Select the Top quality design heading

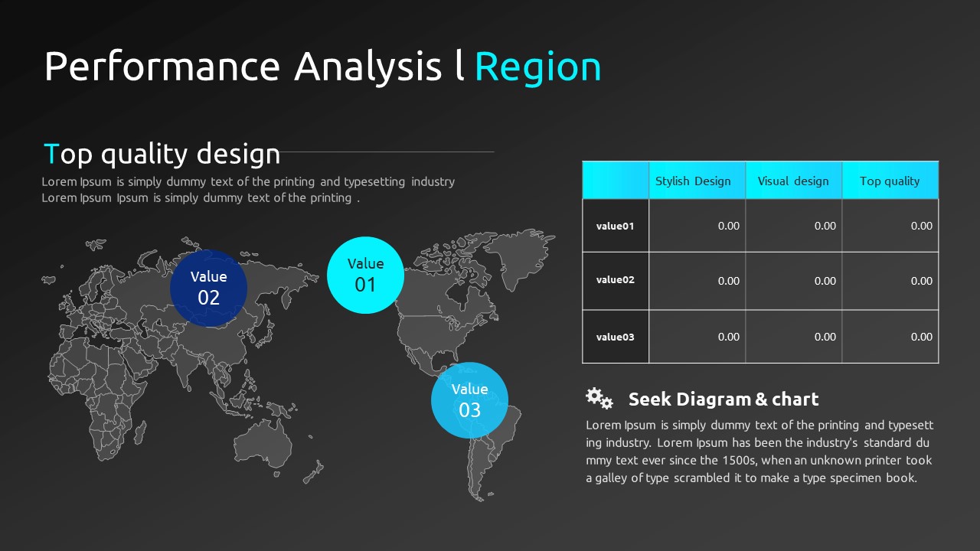[162, 154]
